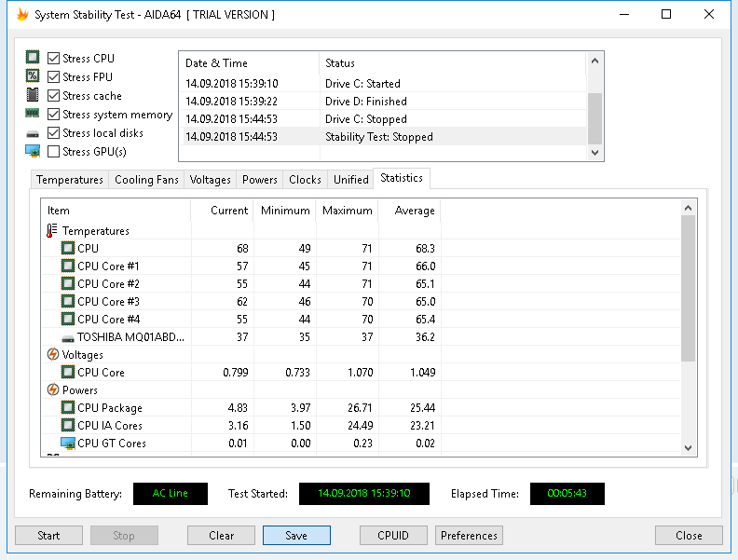
Task: Click the Elapsed Time value 00:05:43
Action: (x=567, y=494)
